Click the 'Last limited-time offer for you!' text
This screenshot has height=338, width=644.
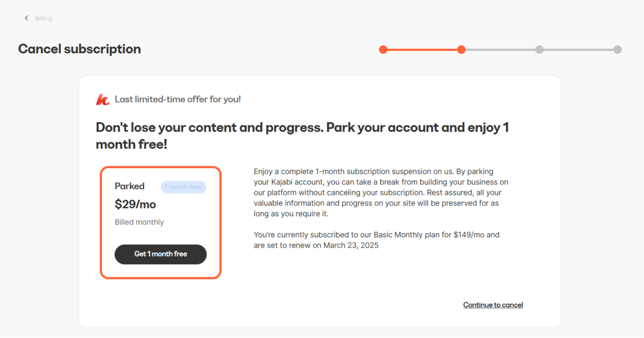tap(177, 100)
